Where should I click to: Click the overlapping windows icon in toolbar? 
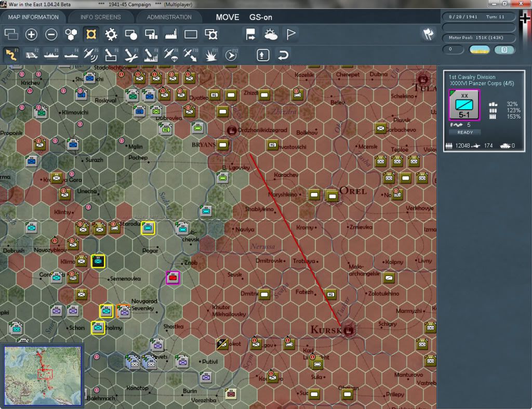point(11,34)
